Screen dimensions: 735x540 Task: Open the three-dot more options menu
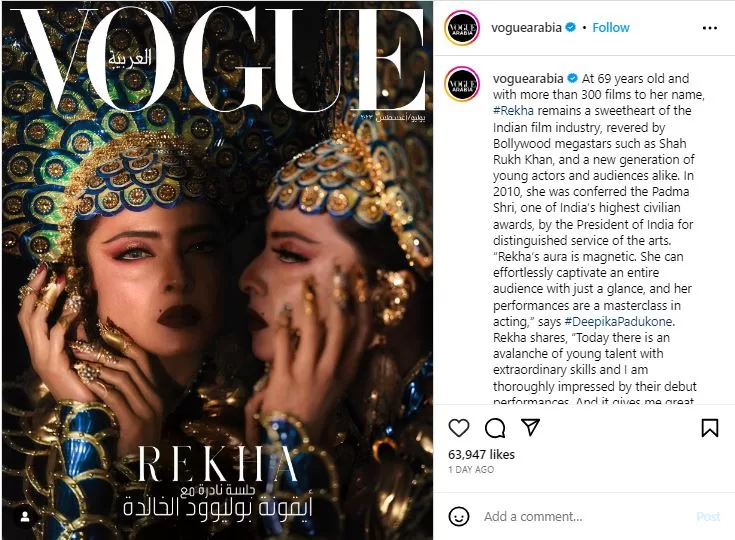pyautogui.click(x=710, y=28)
